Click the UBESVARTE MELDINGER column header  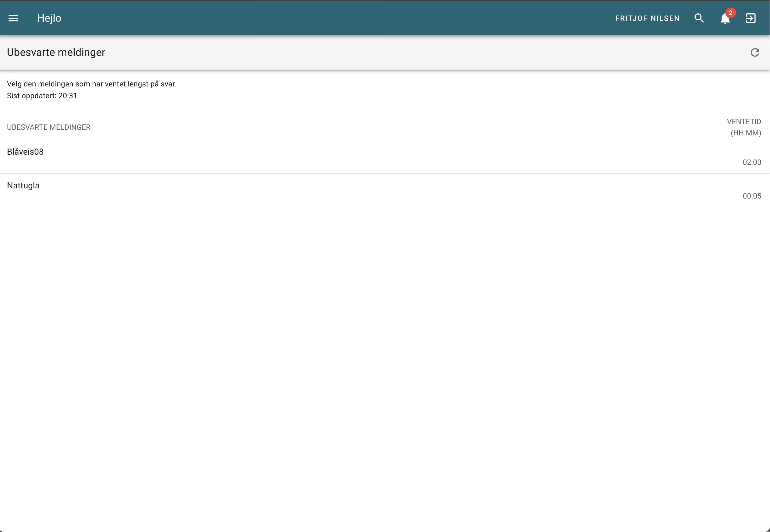click(x=49, y=127)
